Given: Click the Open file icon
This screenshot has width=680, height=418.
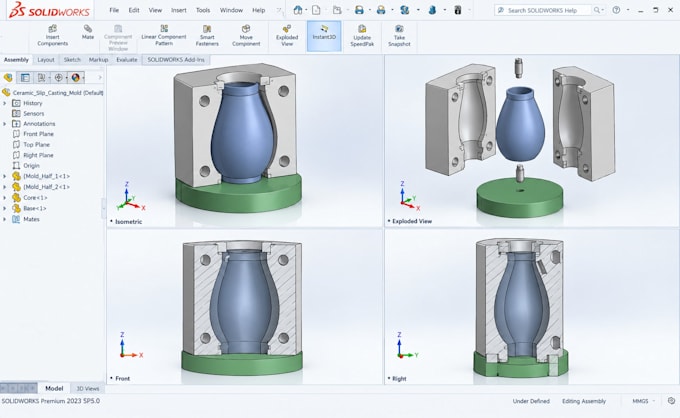Looking at the screenshot, I should (x=337, y=10).
